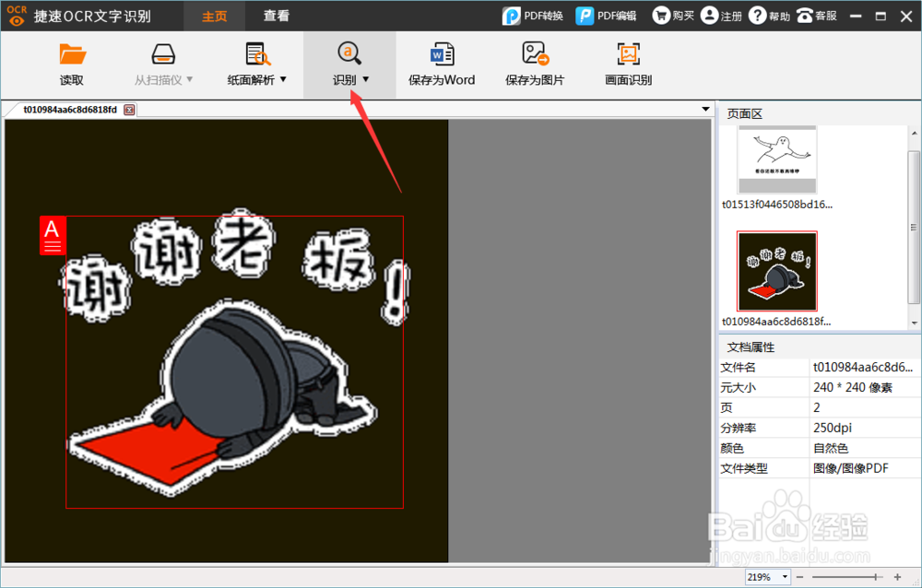Viewport: 922px width, 588px height.
Task: Click 保存为Word icon
Action: coord(442,54)
